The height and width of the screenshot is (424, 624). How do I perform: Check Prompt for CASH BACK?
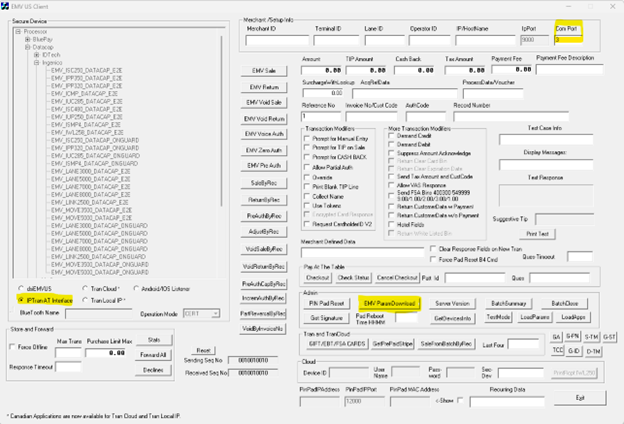pos(307,157)
